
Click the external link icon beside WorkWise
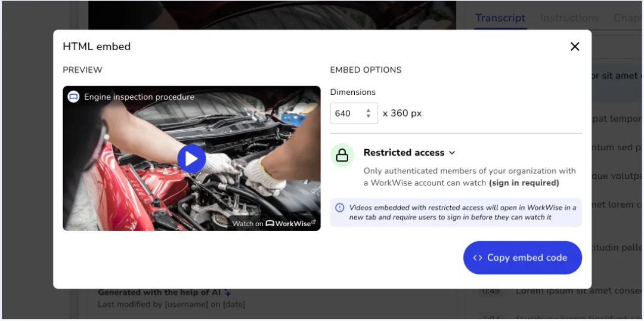click(x=314, y=223)
